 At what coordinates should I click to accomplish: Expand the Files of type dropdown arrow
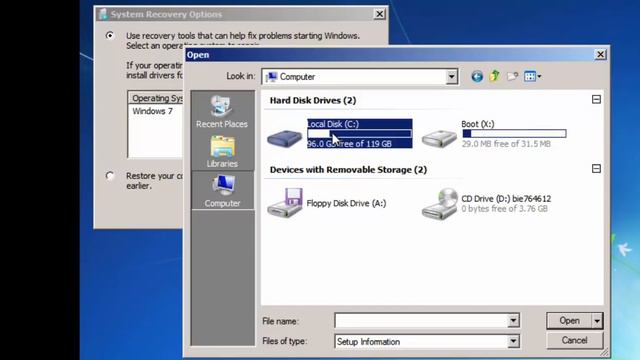click(513, 341)
